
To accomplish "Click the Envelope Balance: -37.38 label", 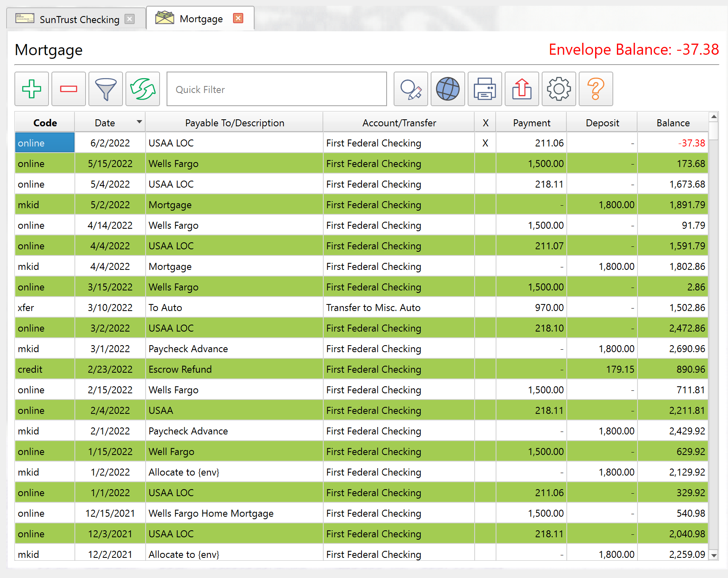I will pyautogui.click(x=634, y=49).
